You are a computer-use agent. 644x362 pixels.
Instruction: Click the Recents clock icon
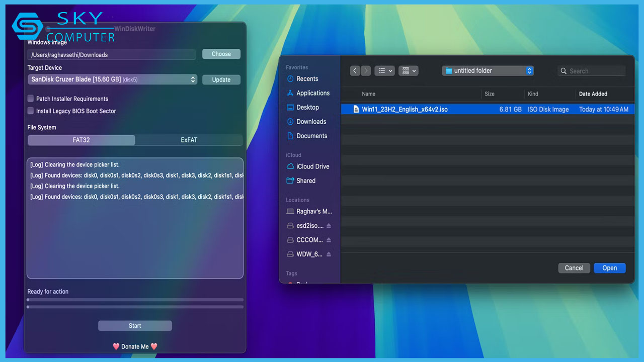click(x=290, y=79)
